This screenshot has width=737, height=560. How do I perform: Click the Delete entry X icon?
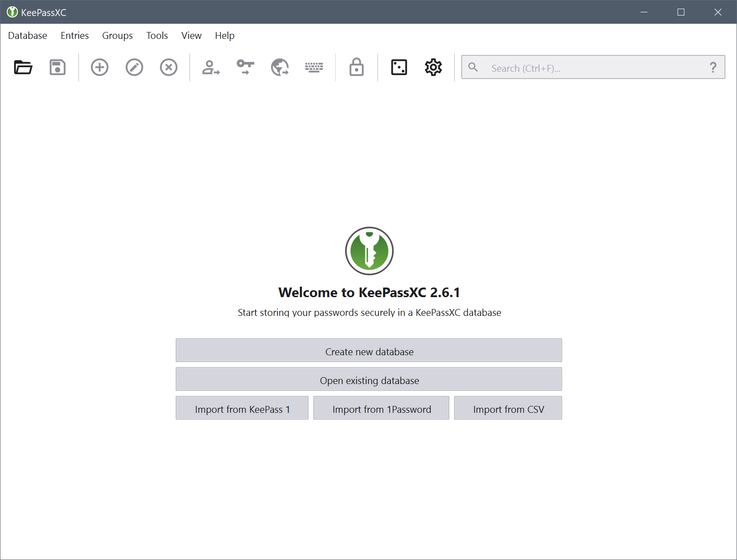(x=169, y=68)
